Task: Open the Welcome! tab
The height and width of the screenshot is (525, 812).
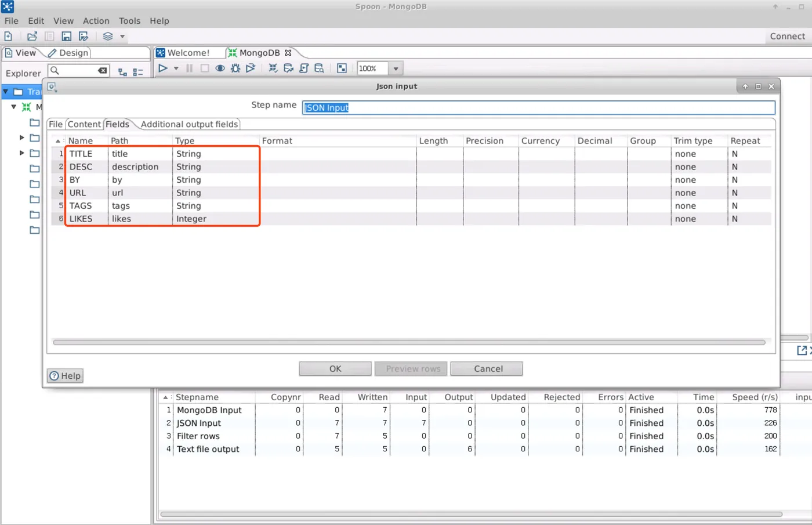Action: [183, 53]
